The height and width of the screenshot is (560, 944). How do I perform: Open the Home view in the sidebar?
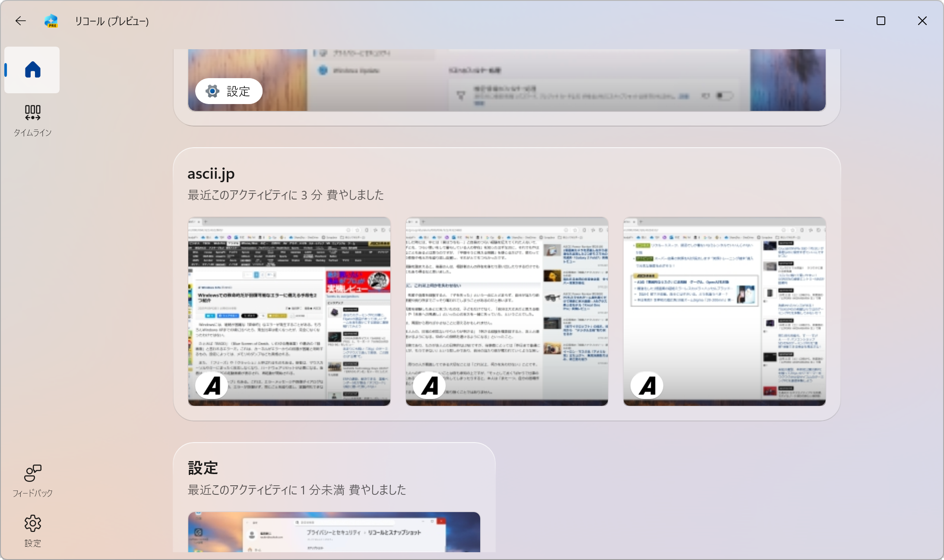32,70
